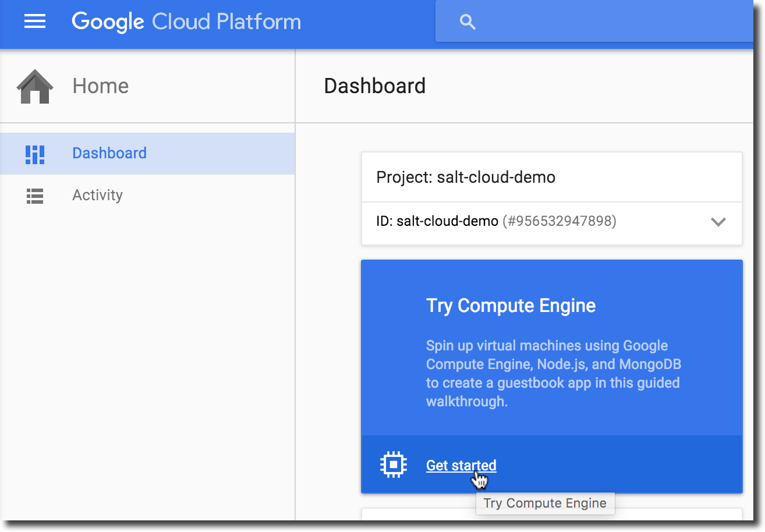
Task: Click the Project: salt-cloud-demo card header
Action: (x=466, y=177)
